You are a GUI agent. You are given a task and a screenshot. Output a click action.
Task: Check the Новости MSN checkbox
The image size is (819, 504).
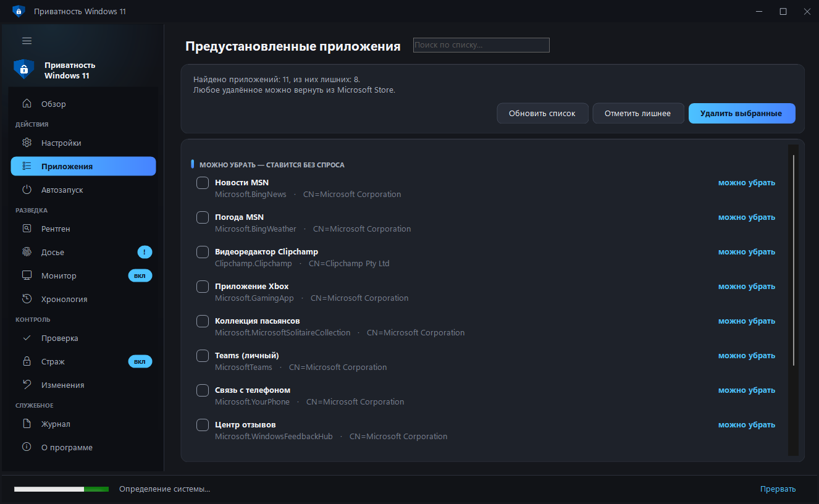(203, 183)
